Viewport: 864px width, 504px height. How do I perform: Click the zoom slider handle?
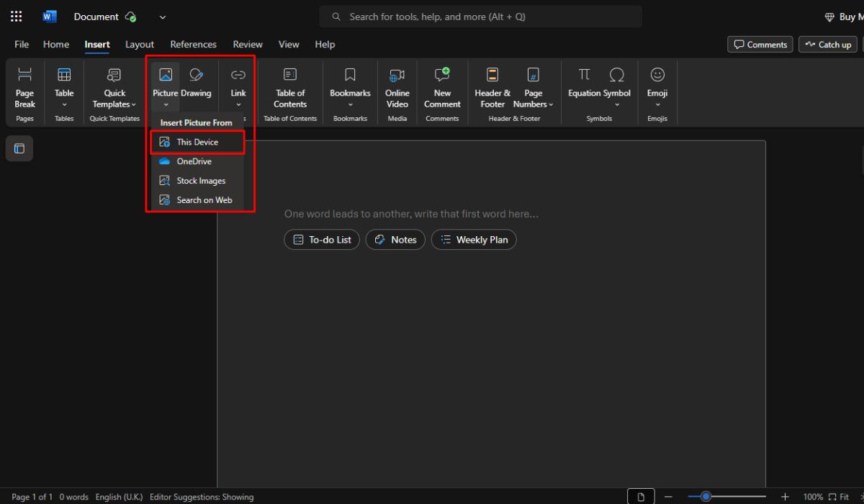706,497
